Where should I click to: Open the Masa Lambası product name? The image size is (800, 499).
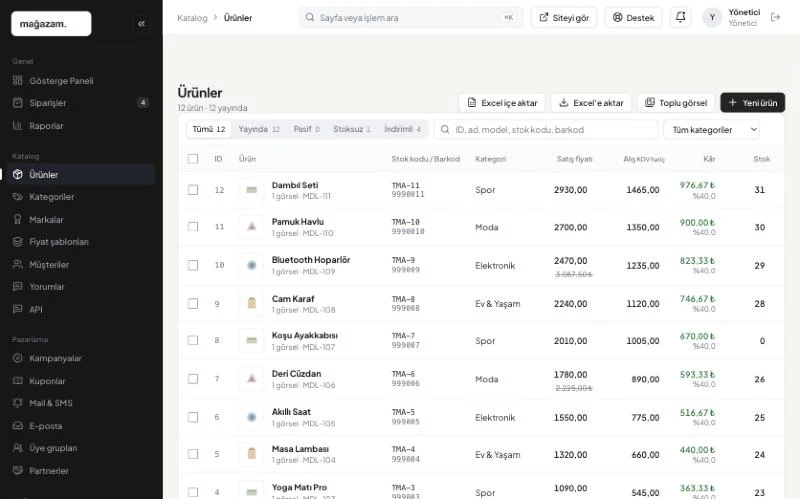click(300, 448)
